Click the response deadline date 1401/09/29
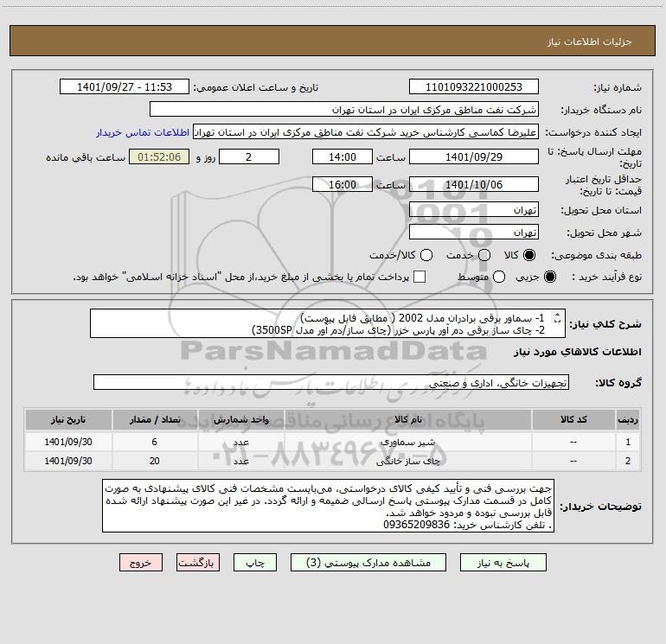This screenshot has height=644, width=666. coord(474,156)
